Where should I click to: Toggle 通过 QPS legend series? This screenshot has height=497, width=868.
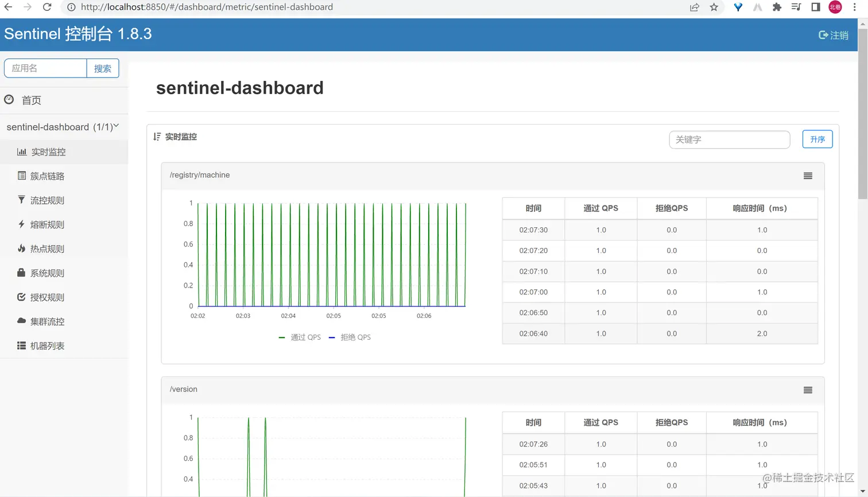300,337
